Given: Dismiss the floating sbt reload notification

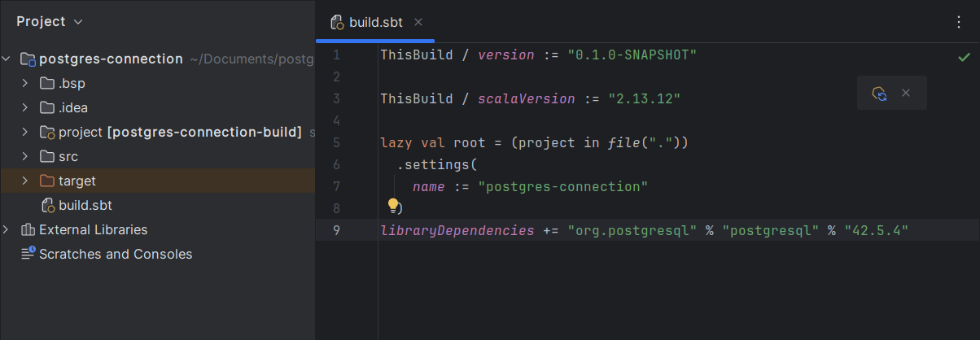Looking at the screenshot, I should coord(905,94).
